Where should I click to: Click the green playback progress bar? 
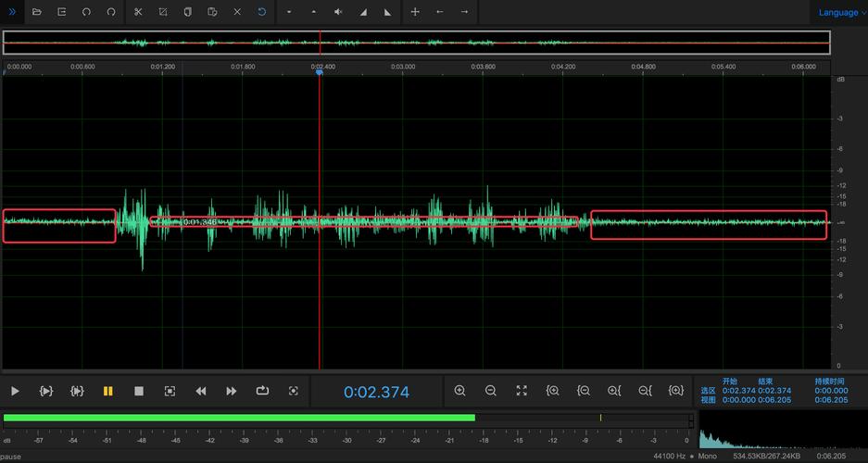(239, 418)
